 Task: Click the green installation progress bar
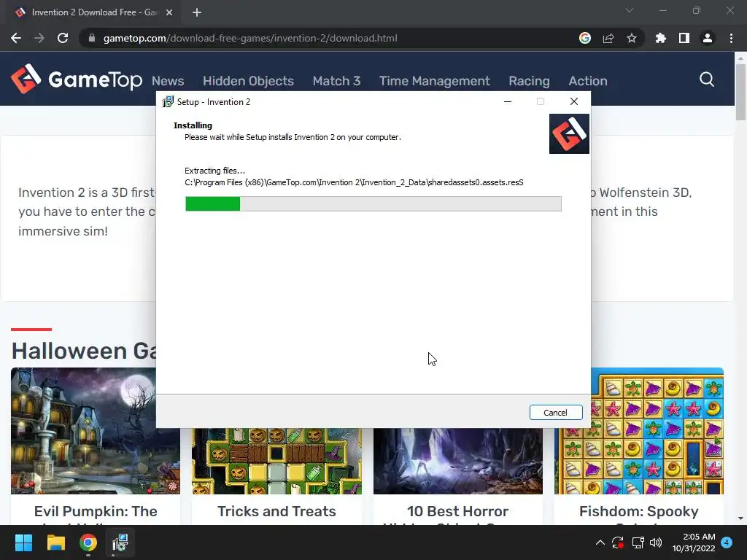coord(373,204)
